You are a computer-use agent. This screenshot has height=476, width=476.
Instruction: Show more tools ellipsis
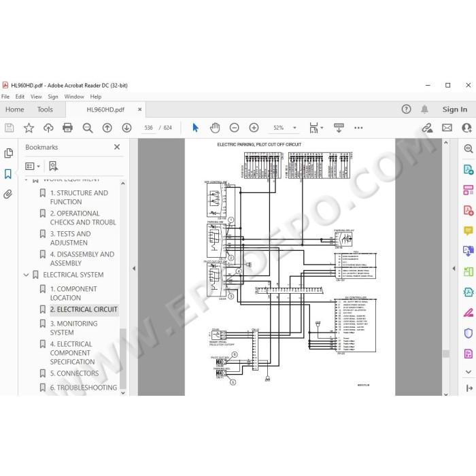click(358, 128)
